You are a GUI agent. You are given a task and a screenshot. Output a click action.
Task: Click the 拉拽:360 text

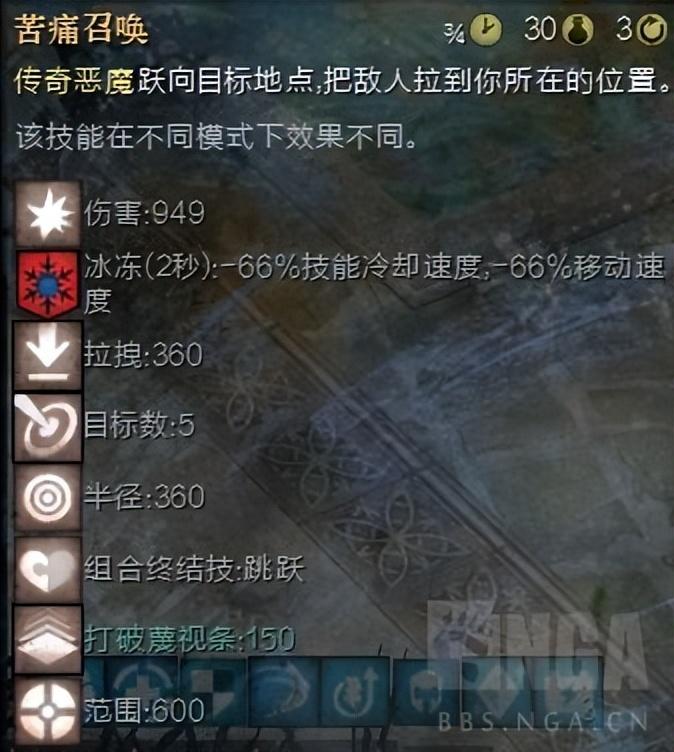pyautogui.click(x=143, y=354)
